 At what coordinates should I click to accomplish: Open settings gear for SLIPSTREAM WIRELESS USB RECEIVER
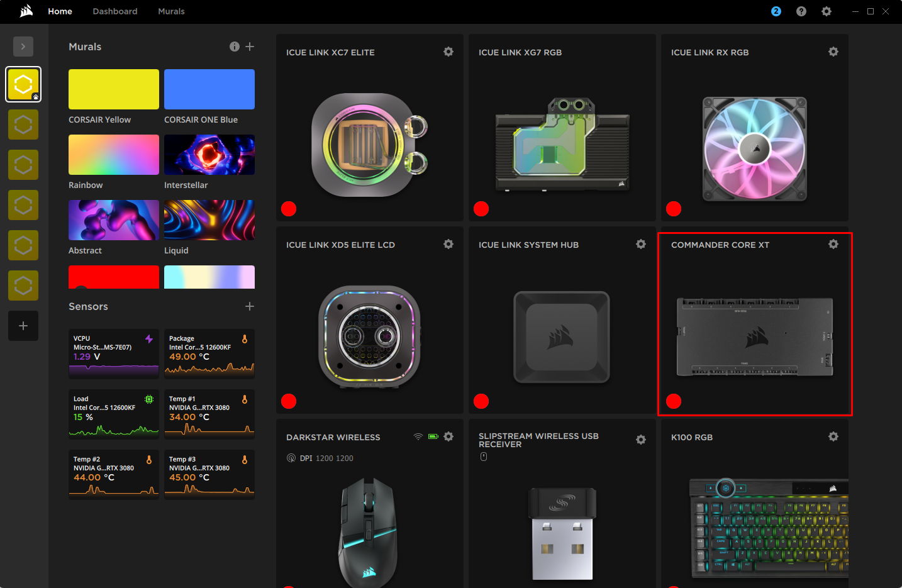pos(641,440)
